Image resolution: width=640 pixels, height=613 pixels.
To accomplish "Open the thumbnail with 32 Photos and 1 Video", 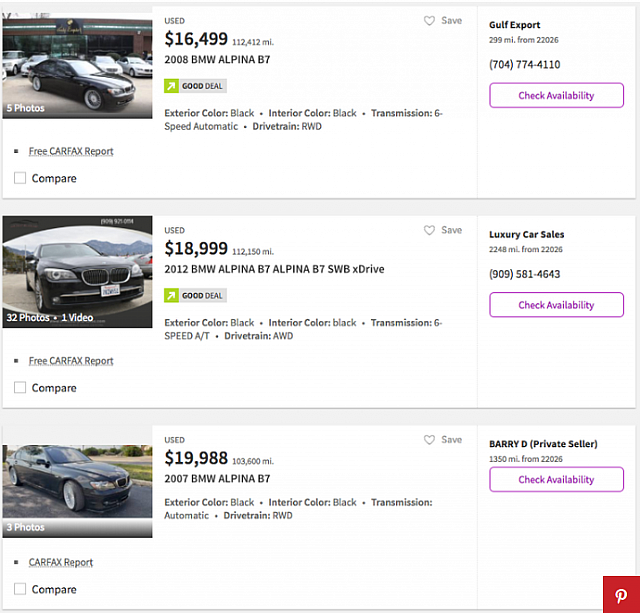I will point(77,272).
